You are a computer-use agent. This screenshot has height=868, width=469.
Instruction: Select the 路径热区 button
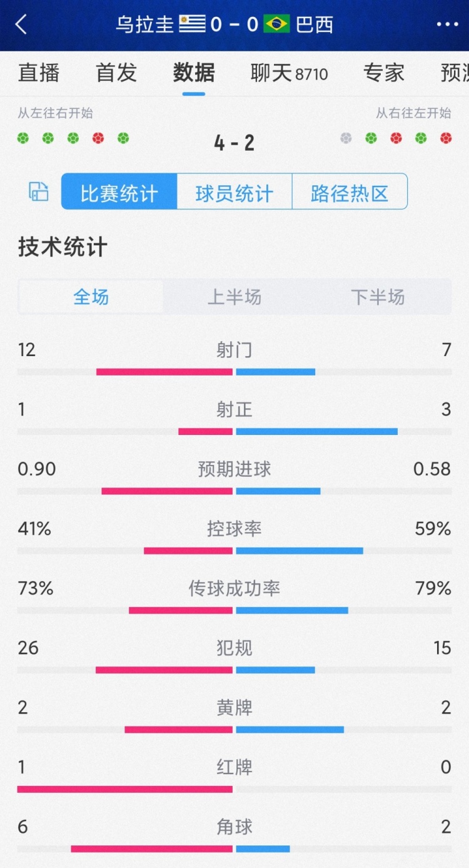pos(350,192)
